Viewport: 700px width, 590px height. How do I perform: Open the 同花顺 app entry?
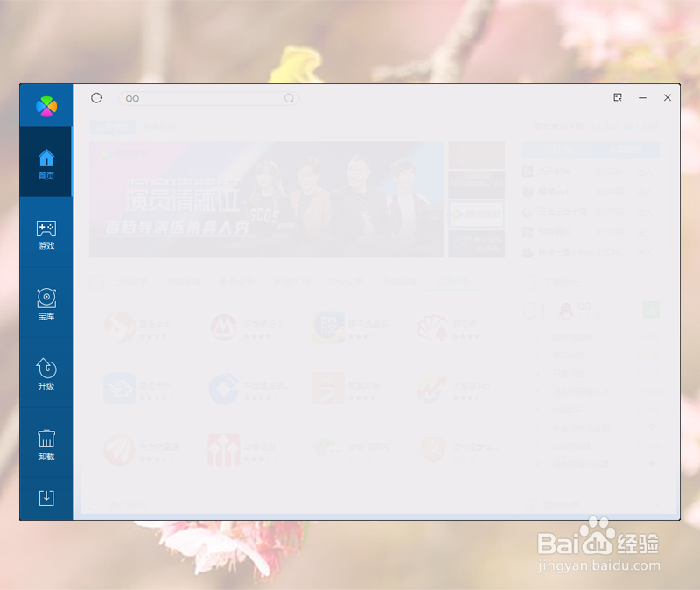coord(447,327)
